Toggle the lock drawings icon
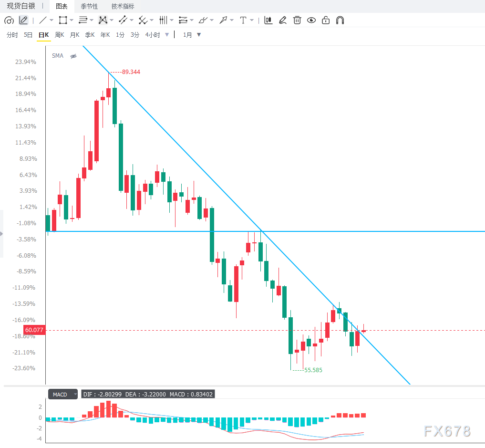 pos(325,21)
